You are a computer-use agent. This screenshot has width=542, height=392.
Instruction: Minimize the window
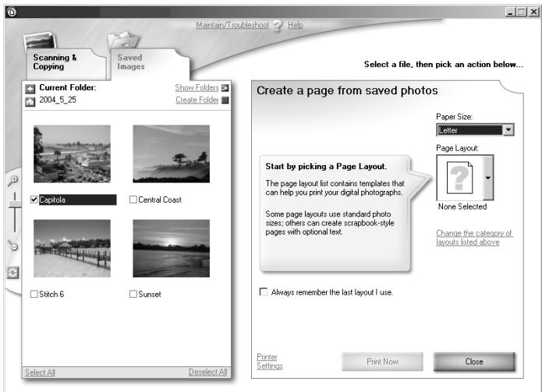(510, 12)
